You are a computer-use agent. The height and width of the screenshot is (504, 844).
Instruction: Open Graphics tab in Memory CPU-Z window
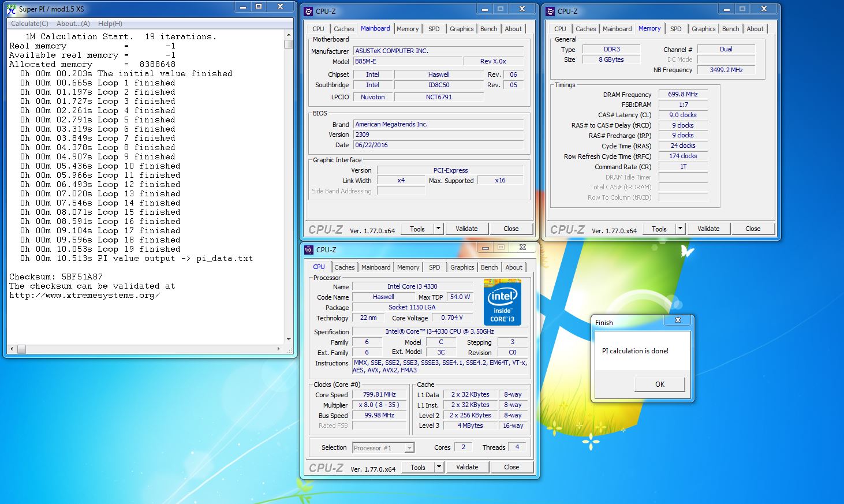[x=703, y=29]
